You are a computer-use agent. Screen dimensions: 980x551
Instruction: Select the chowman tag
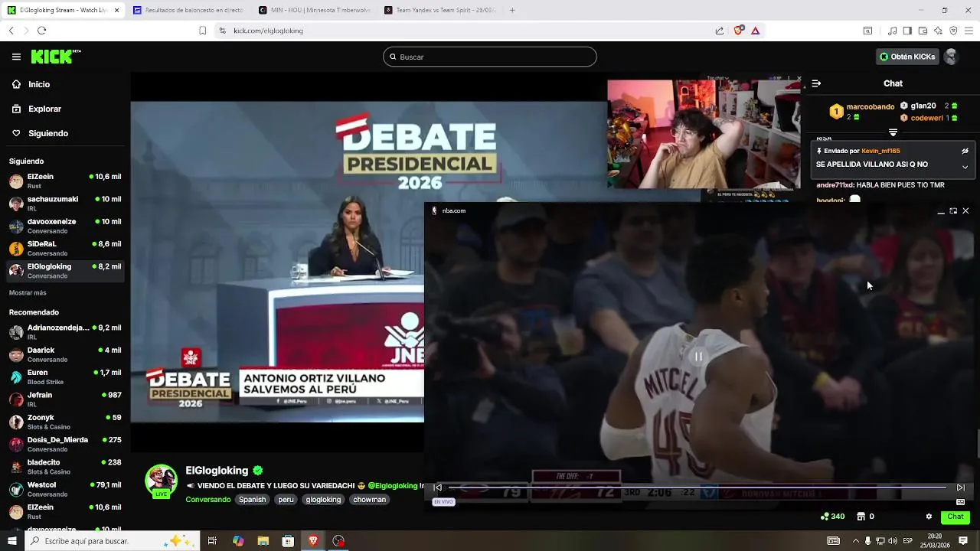pyautogui.click(x=370, y=500)
